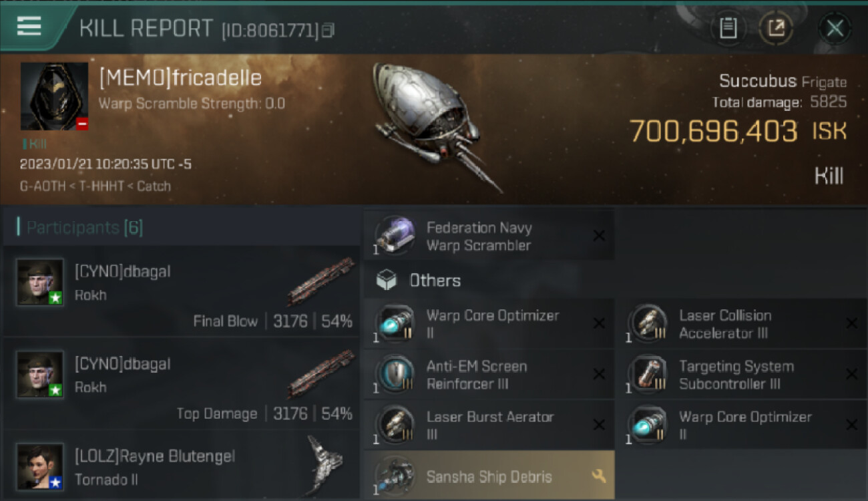The height and width of the screenshot is (501, 868).
Task: Share the kill report externally
Action: 776,28
